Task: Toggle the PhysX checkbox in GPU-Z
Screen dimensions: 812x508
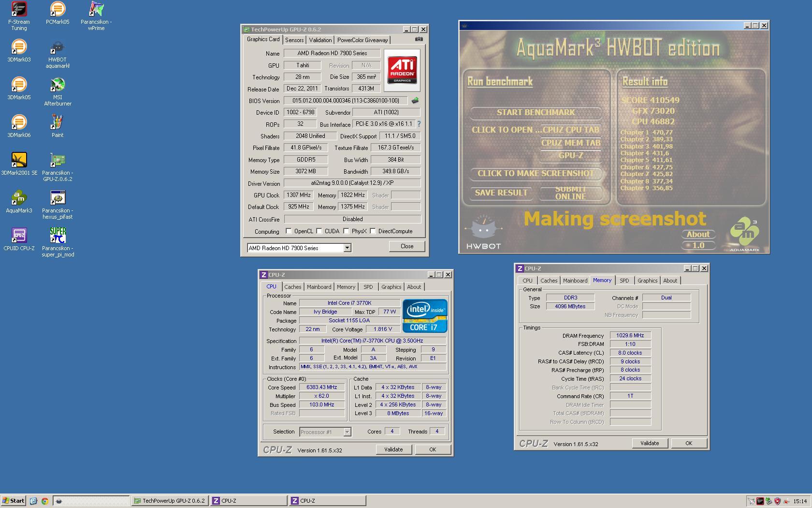Action: click(346, 231)
